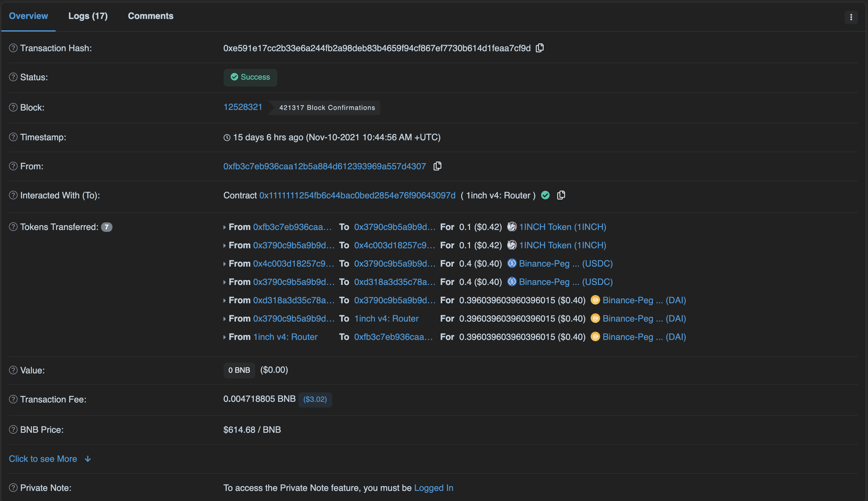Open To address 0xd318a3d35c78a in fourth row
Screen dimensions: 868x501
pos(395,281)
